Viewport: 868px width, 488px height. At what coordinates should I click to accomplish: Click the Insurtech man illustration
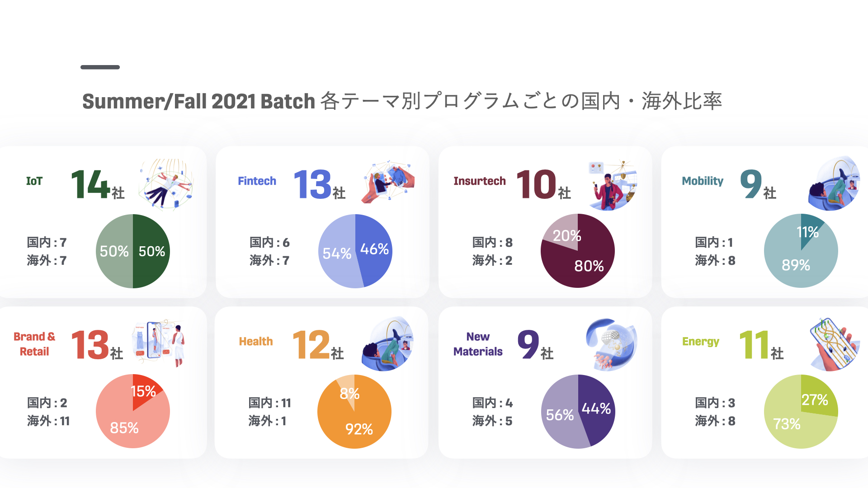click(x=612, y=184)
